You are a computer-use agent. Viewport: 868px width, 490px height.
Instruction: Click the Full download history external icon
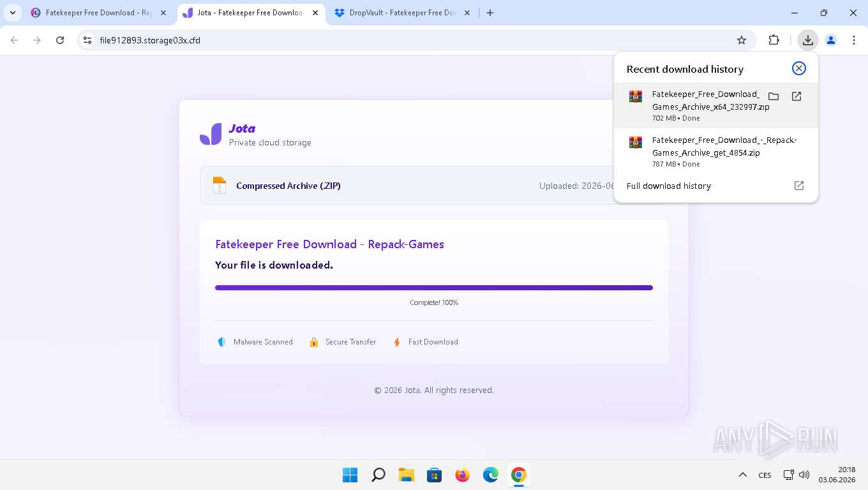pyautogui.click(x=799, y=186)
